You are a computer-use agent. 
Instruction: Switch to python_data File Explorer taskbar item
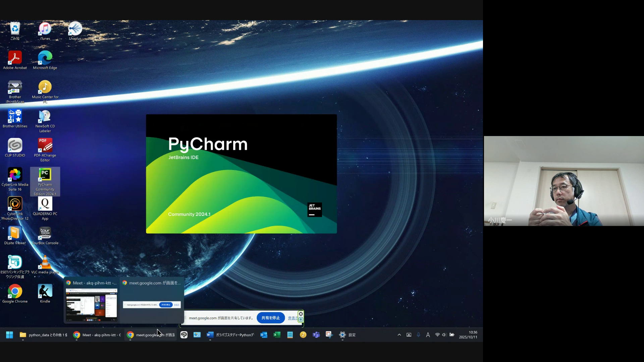pos(44,335)
